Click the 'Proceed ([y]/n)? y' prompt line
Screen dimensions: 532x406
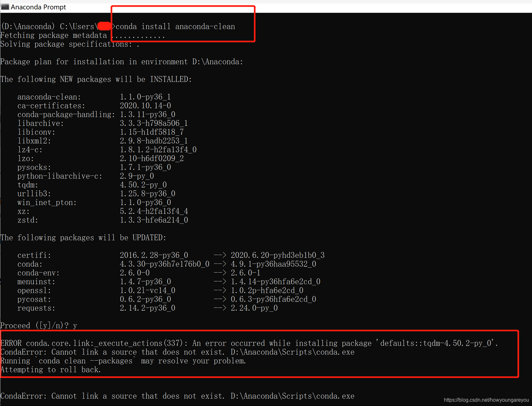pos(39,326)
